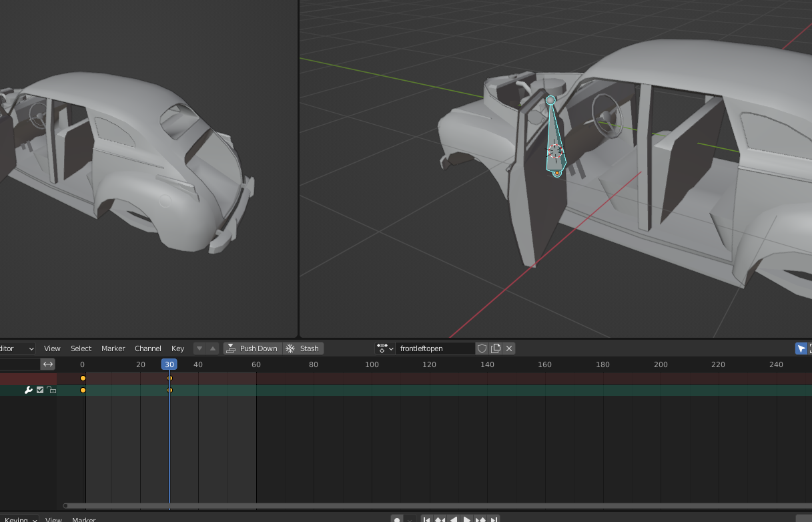The width and height of the screenshot is (812, 522).
Task: Click the move layer up arrow
Action: [x=212, y=348]
